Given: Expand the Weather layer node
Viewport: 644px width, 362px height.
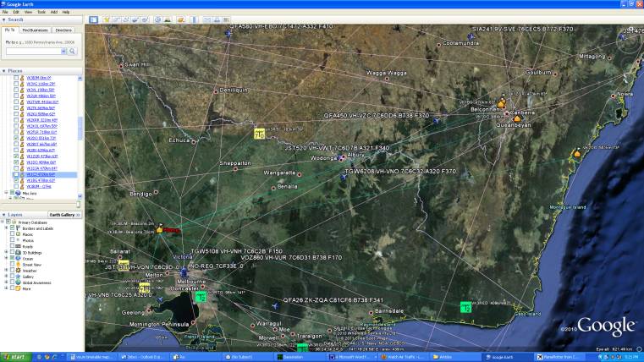Looking at the screenshot, I should pos(6,271).
